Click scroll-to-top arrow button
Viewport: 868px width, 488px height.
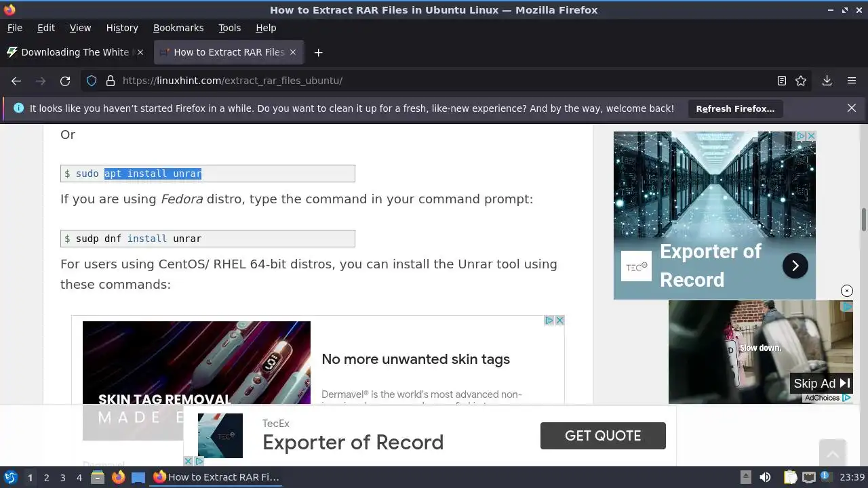pyautogui.click(x=833, y=453)
